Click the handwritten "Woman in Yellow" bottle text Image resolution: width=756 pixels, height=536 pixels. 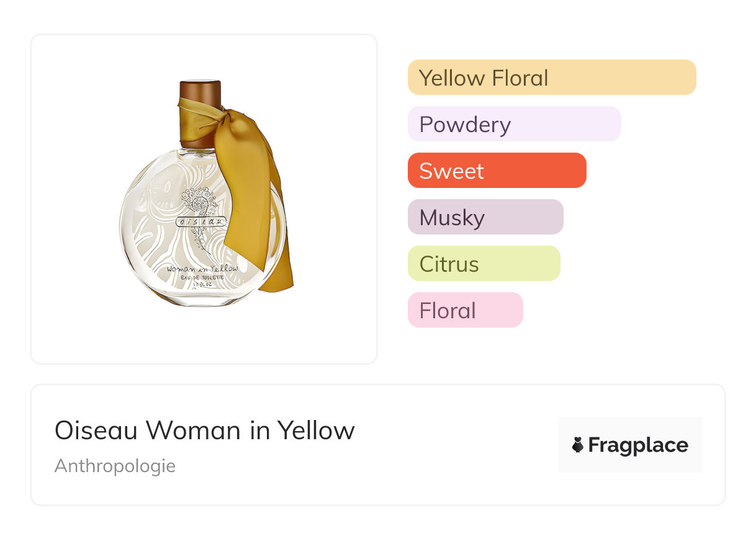coord(203,270)
